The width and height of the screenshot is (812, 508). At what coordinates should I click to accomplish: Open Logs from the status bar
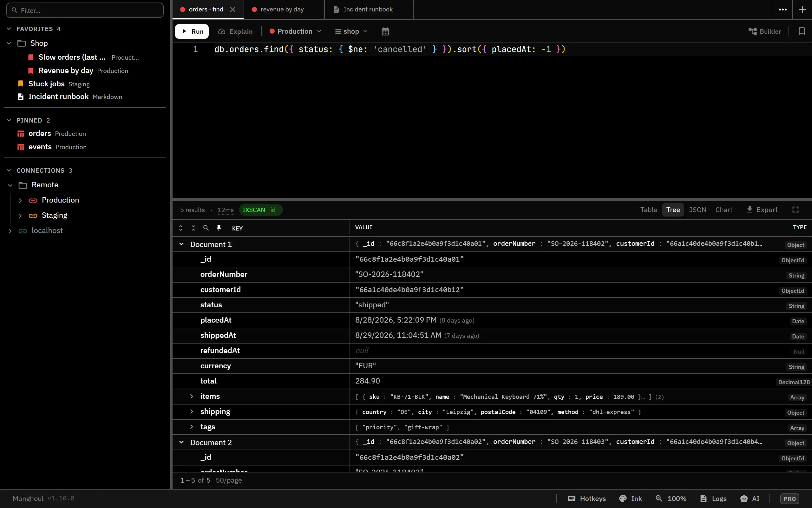713,498
